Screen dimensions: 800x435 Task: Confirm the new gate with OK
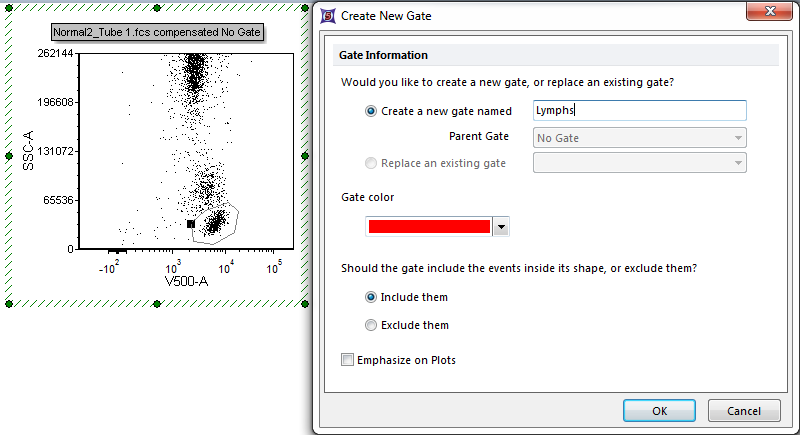659,410
